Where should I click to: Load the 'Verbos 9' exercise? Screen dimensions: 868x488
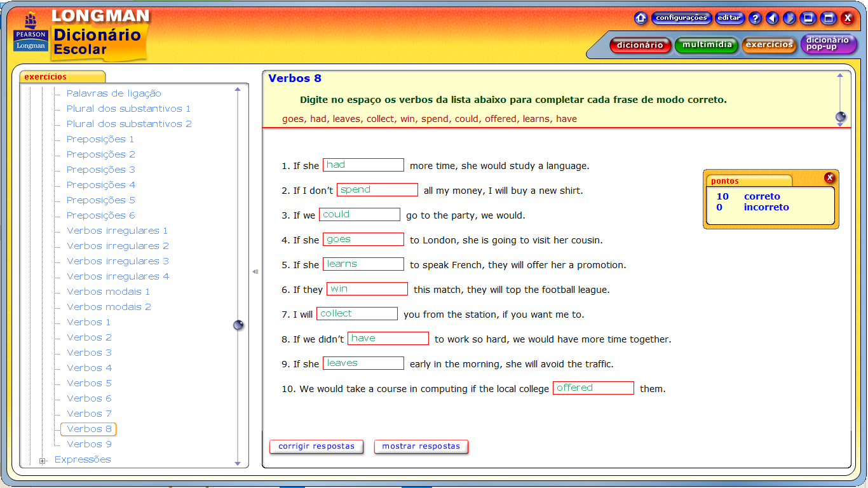click(x=89, y=444)
